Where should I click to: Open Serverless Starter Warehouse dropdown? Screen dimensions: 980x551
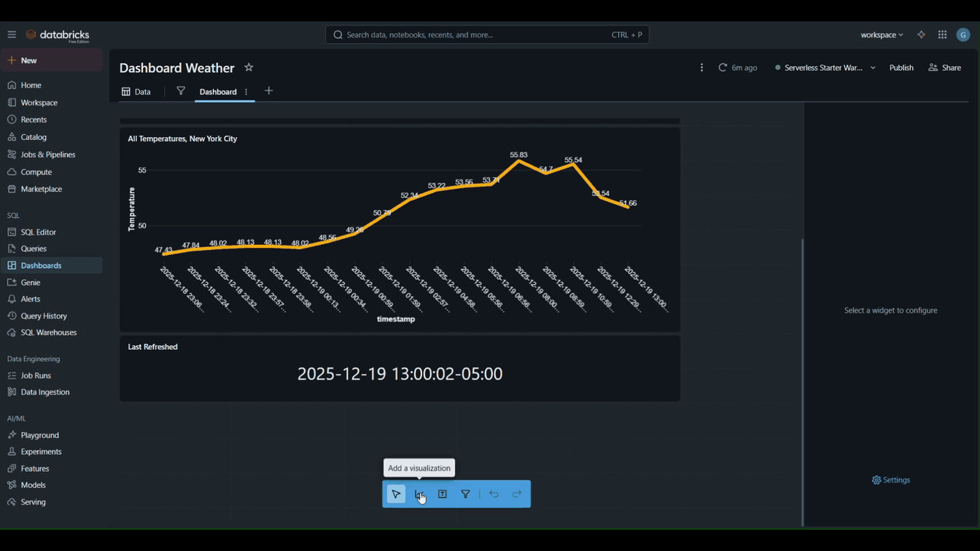(825, 68)
